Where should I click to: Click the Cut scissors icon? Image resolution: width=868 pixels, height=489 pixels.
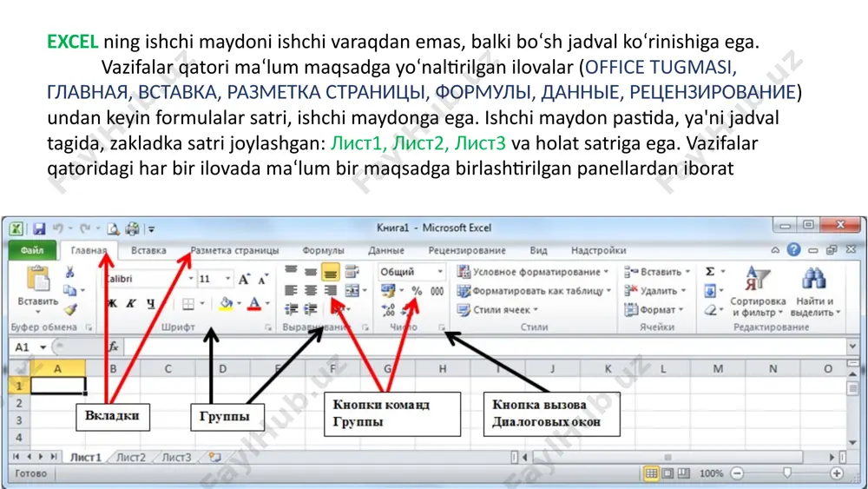[x=69, y=272]
